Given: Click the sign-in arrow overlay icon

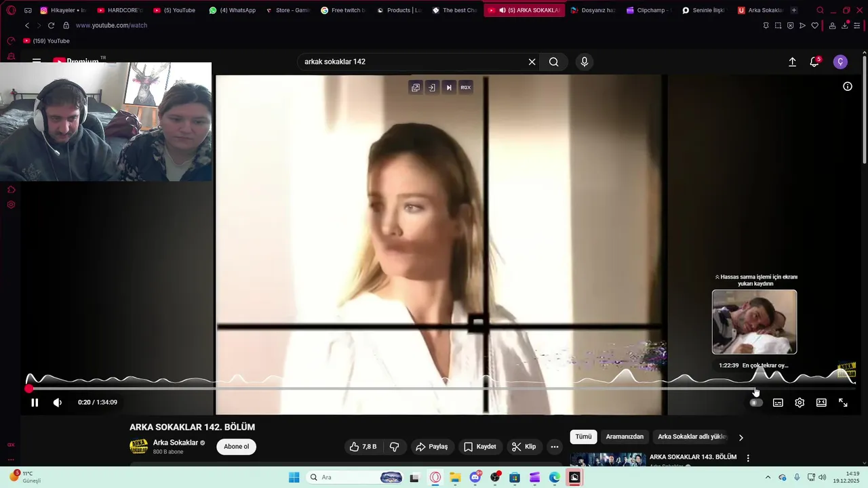Looking at the screenshot, I should [x=432, y=87].
